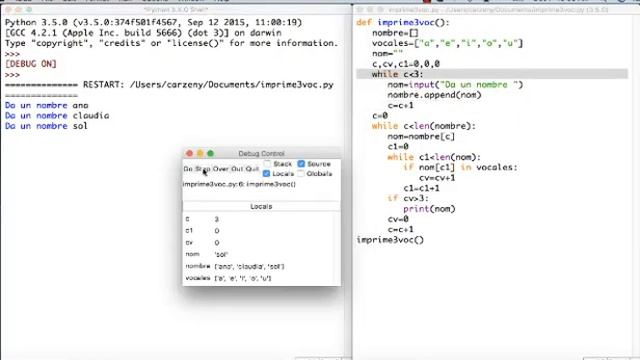Click the nom=input("Da un nombre ") line

point(455,85)
